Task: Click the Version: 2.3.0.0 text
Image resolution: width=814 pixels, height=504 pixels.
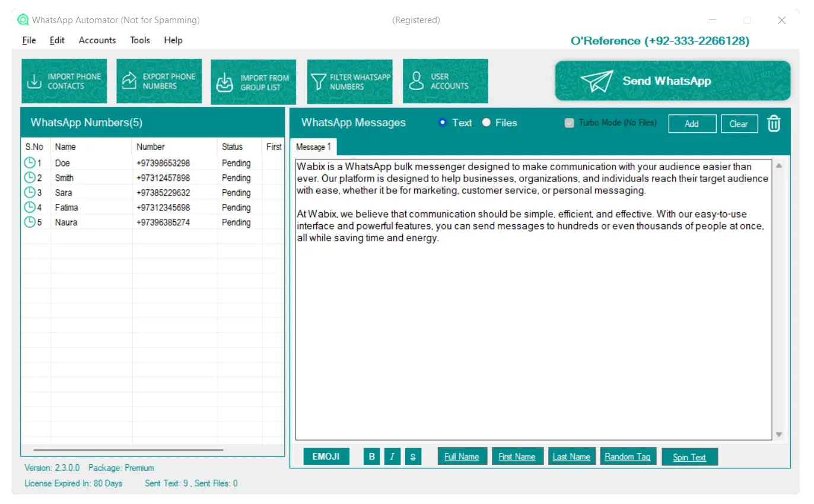Action: pyautogui.click(x=52, y=468)
